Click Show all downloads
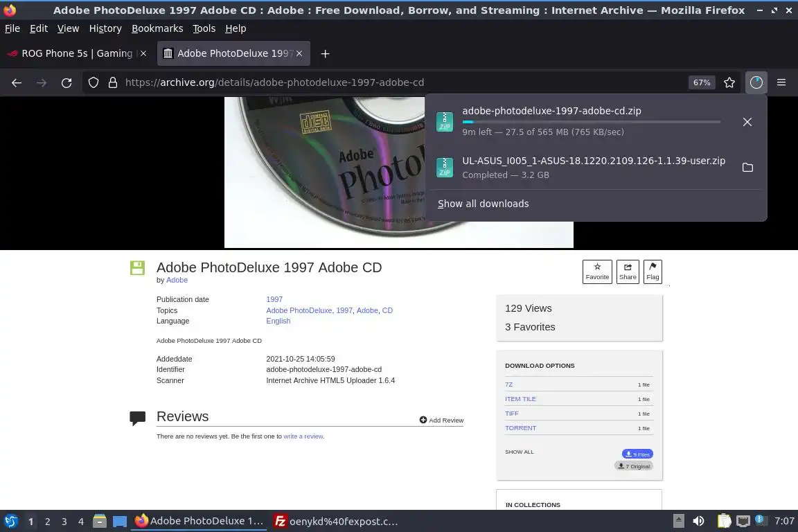The image size is (798, 532). (x=483, y=204)
